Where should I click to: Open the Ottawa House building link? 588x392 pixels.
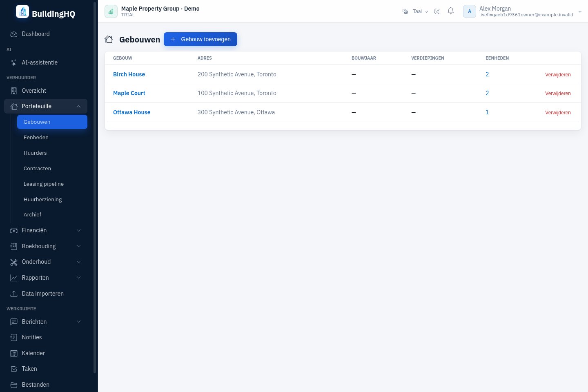(x=131, y=112)
